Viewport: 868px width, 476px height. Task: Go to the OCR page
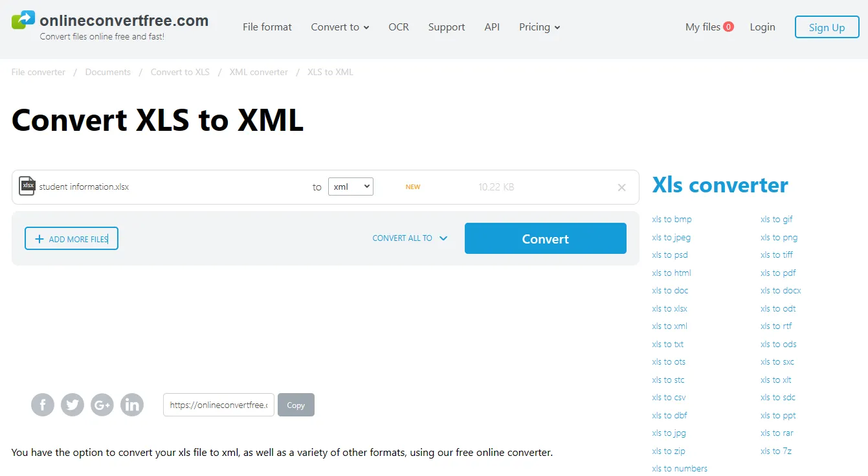399,27
